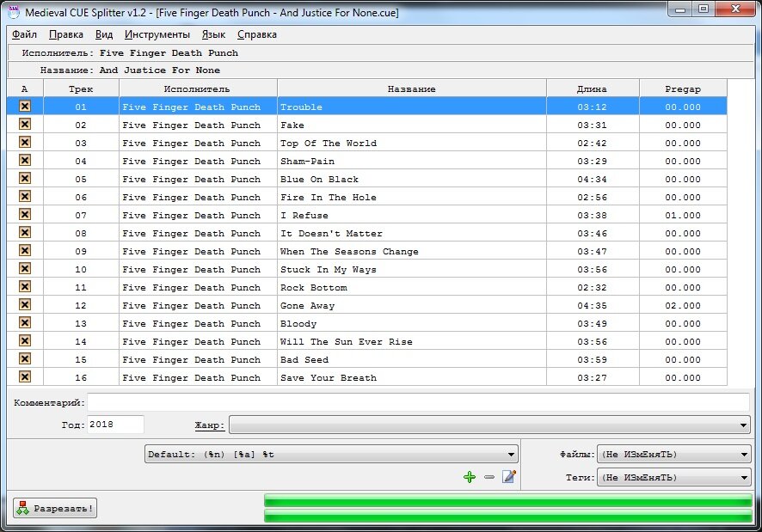Open the Вид menu
This screenshot has height=532, width=762.
(104, 34)
